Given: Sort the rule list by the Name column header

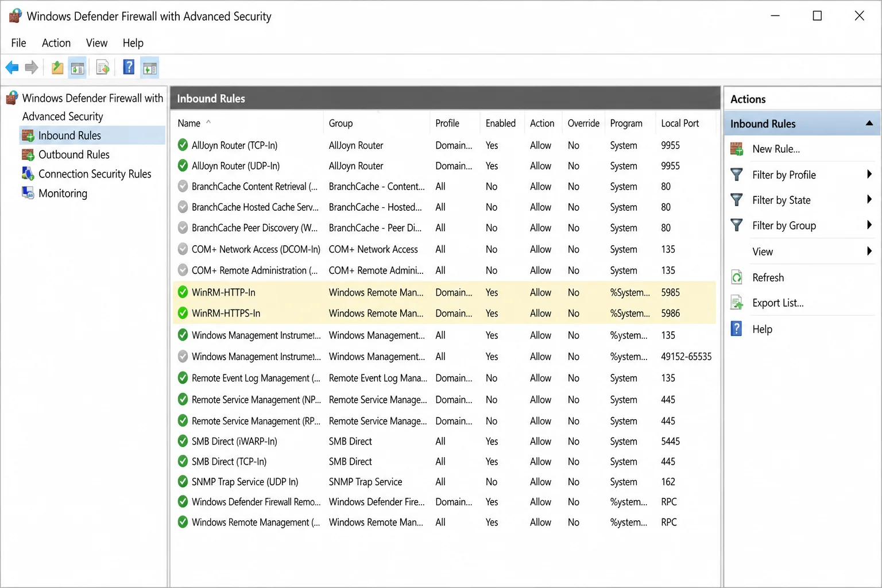Looking at the screenshot, I should point(189,123).
